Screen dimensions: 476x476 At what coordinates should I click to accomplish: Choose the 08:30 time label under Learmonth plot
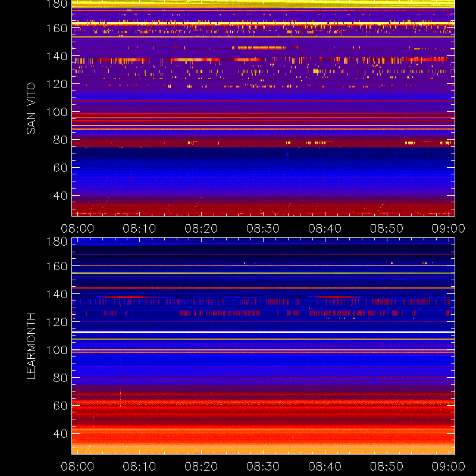263,466
